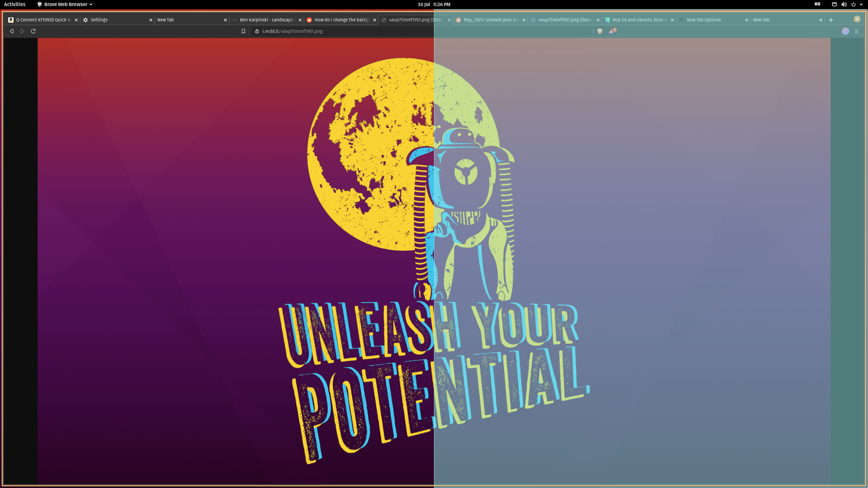
Task: Click the forward navigation arrow
Action: coord(22,31)
